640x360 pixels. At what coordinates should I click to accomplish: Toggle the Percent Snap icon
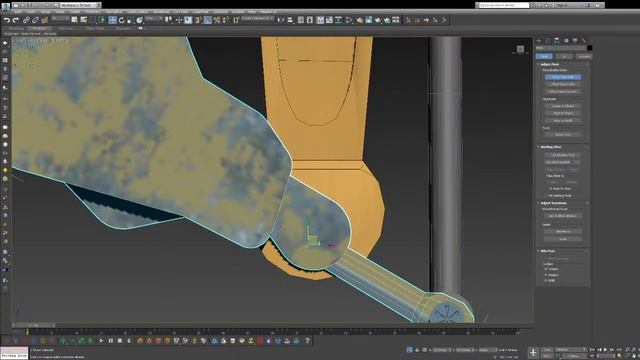pos(217,20)
